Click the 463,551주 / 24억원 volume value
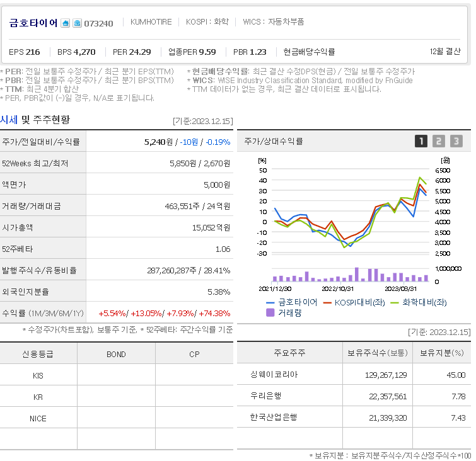This screenshot has width=476, height=461. (x=197, y=206)
